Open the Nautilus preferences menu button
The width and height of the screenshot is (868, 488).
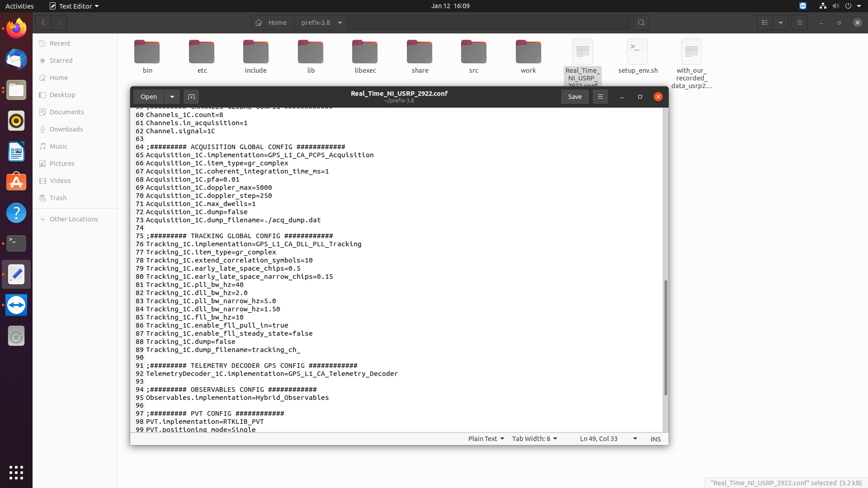799,22
